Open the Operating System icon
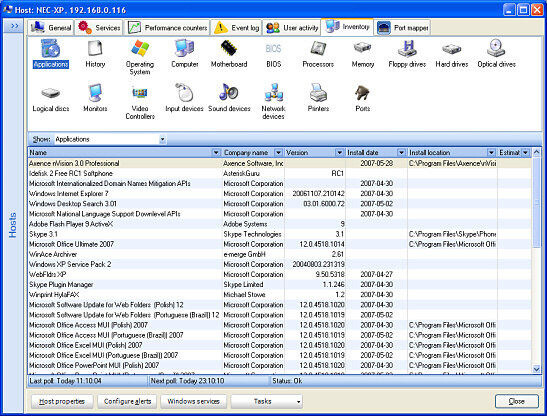 tap(140, 58)
